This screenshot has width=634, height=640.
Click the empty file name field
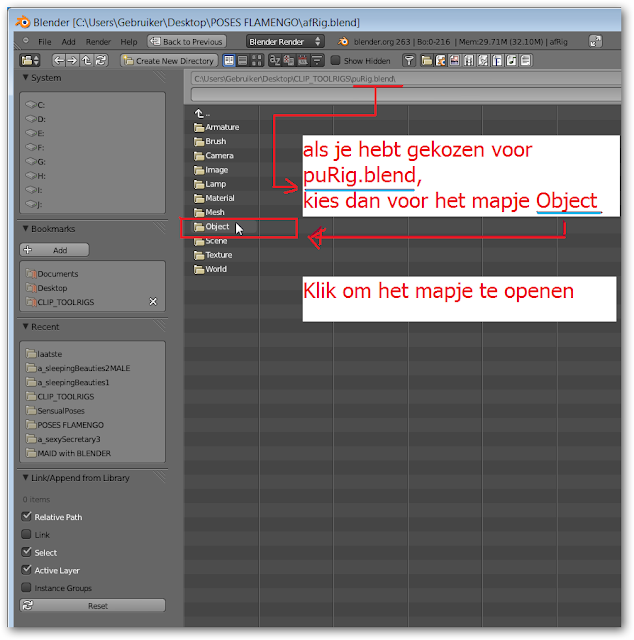click(x=406, y=95)
